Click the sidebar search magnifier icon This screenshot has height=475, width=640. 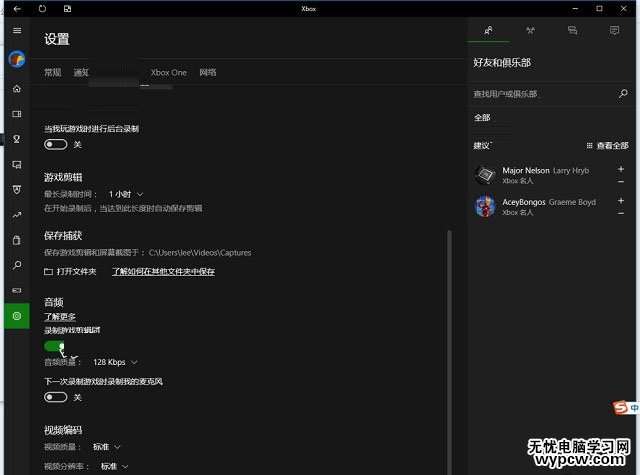coord(17,265)
